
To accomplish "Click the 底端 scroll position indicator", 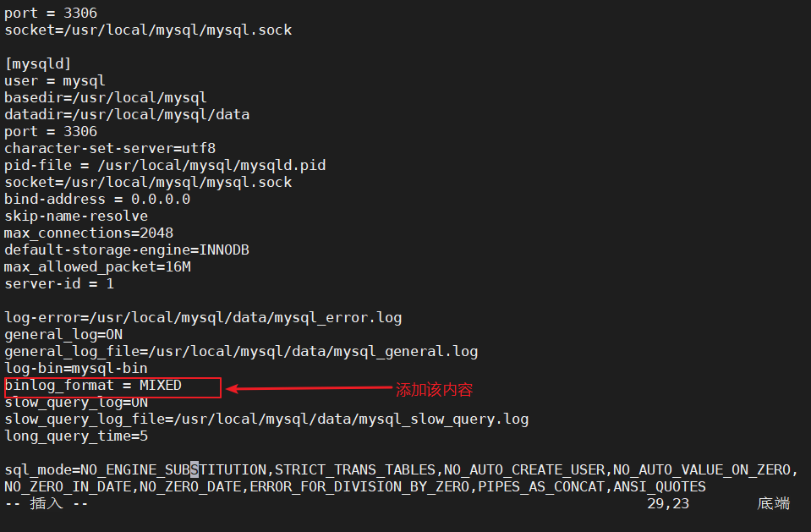I will 774,503.
